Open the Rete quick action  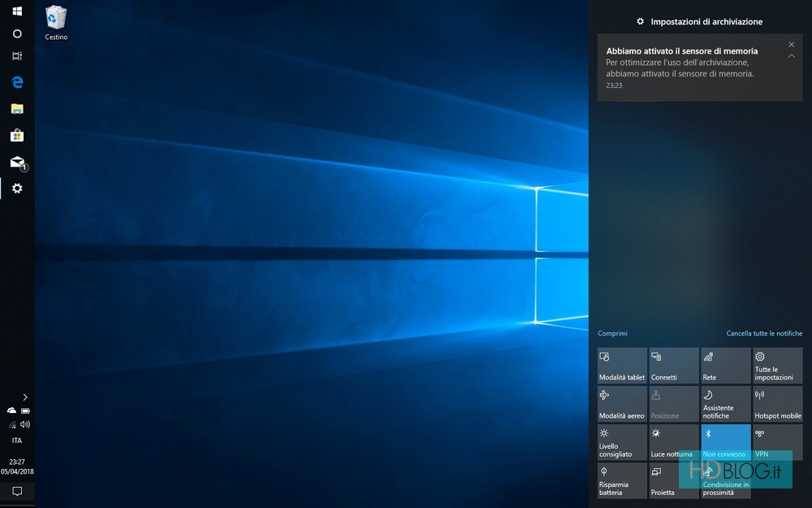[725, 366]
